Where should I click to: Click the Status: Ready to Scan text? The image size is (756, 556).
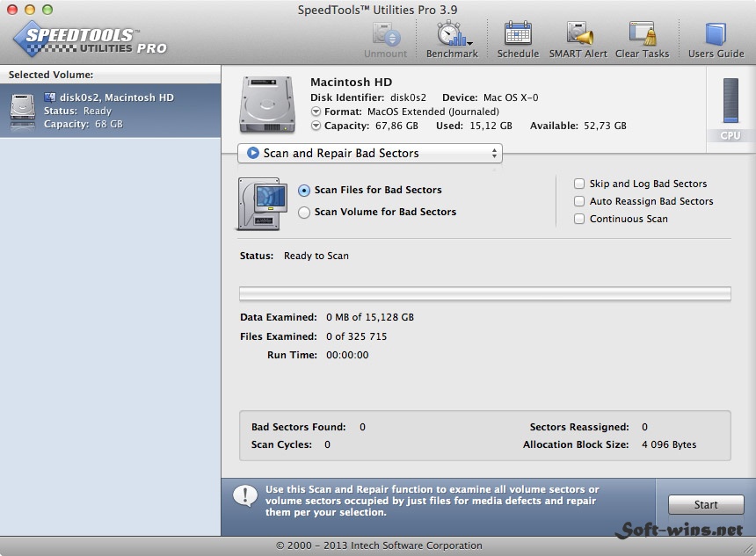(x=294, y=256)
